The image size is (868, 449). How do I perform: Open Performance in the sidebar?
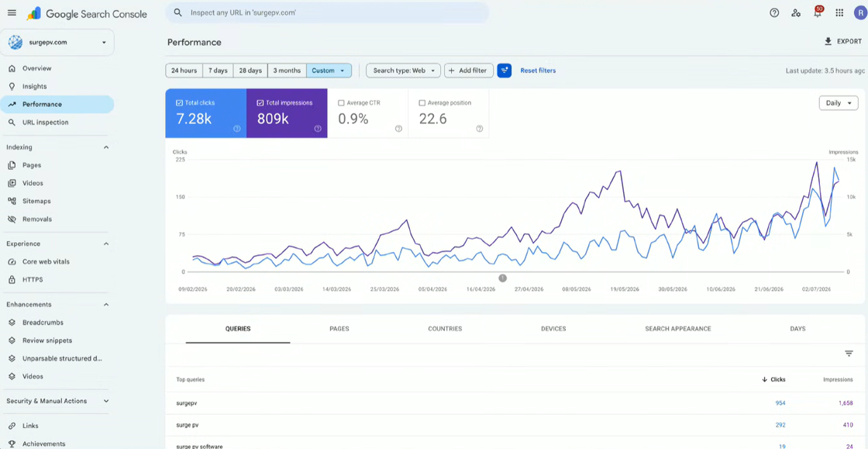(57, 104)
